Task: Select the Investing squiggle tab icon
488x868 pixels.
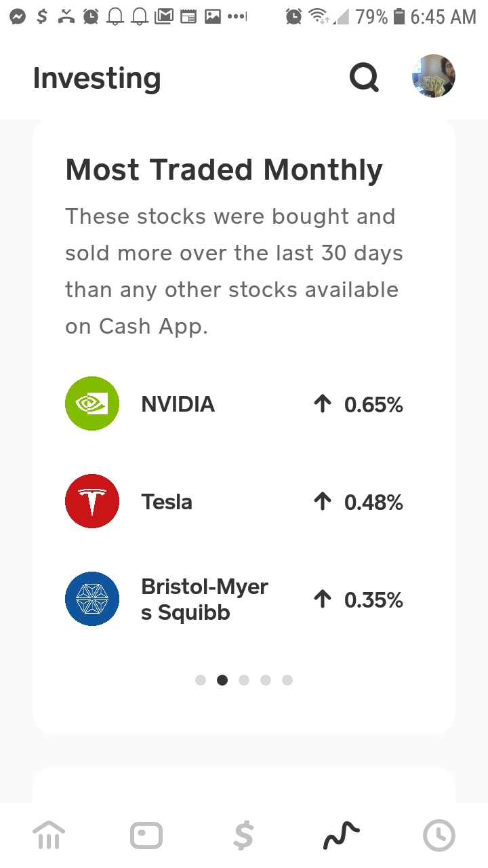Action: click(x=341, y=835)
